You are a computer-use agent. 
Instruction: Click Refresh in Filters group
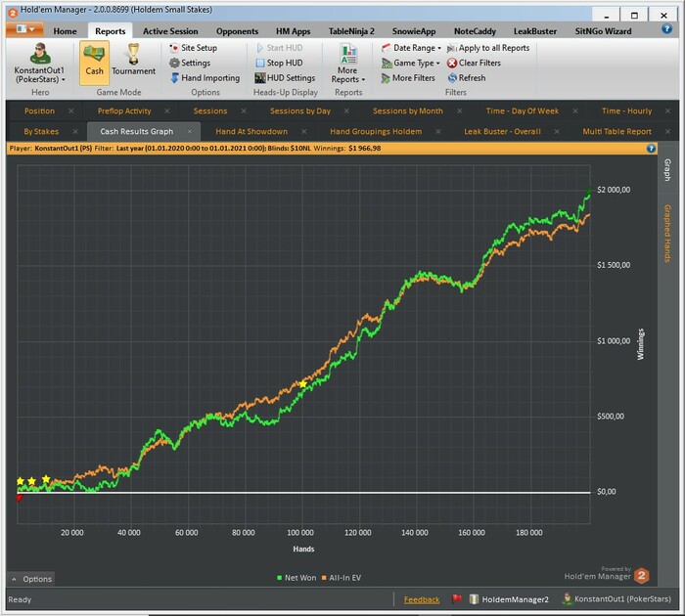[x=466, y=78]
